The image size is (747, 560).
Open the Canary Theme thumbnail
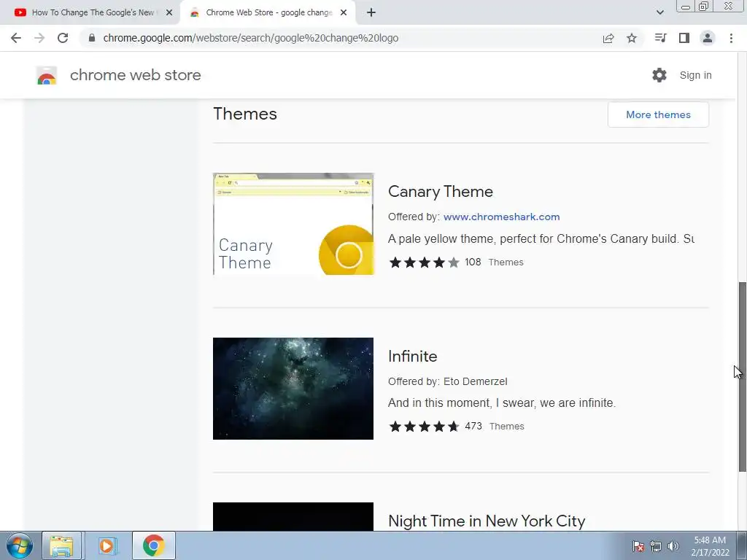293,225
